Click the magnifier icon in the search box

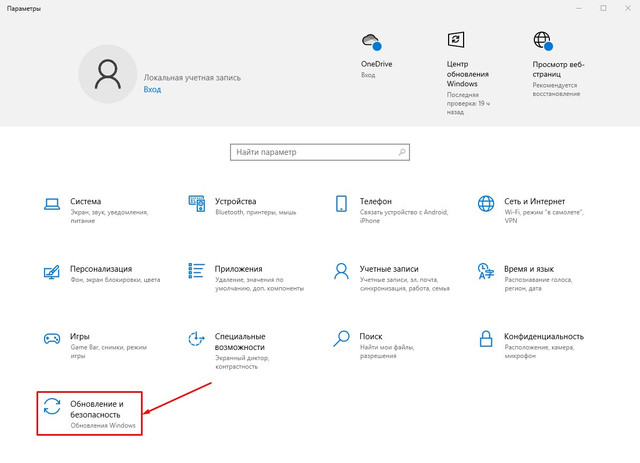402,152
